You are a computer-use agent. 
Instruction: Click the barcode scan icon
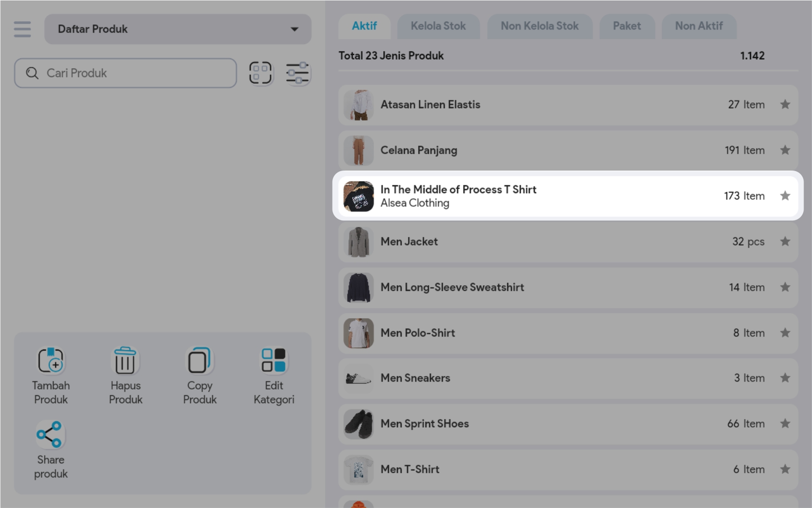pyautogui.click(x=261, y=73)
